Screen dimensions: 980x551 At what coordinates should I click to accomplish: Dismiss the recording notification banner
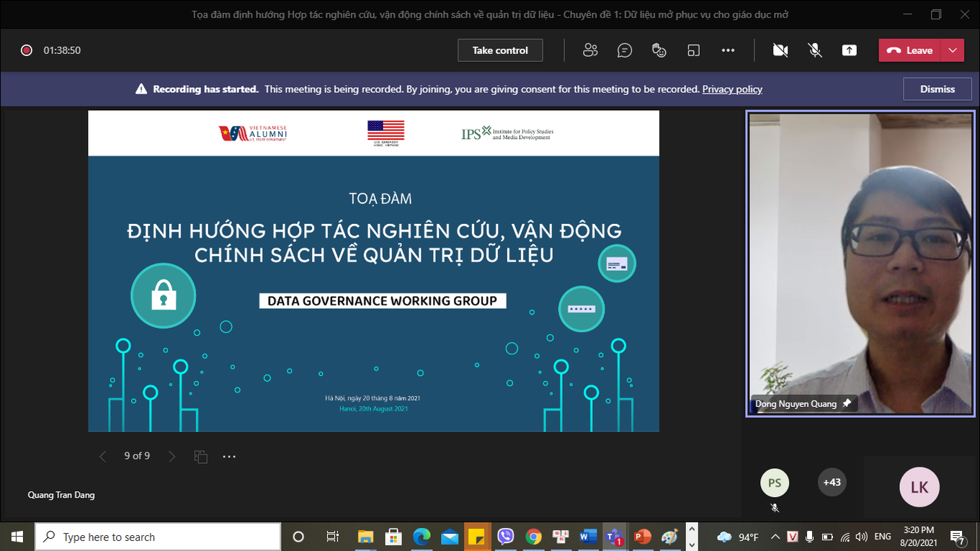click(x=937, y=89)
